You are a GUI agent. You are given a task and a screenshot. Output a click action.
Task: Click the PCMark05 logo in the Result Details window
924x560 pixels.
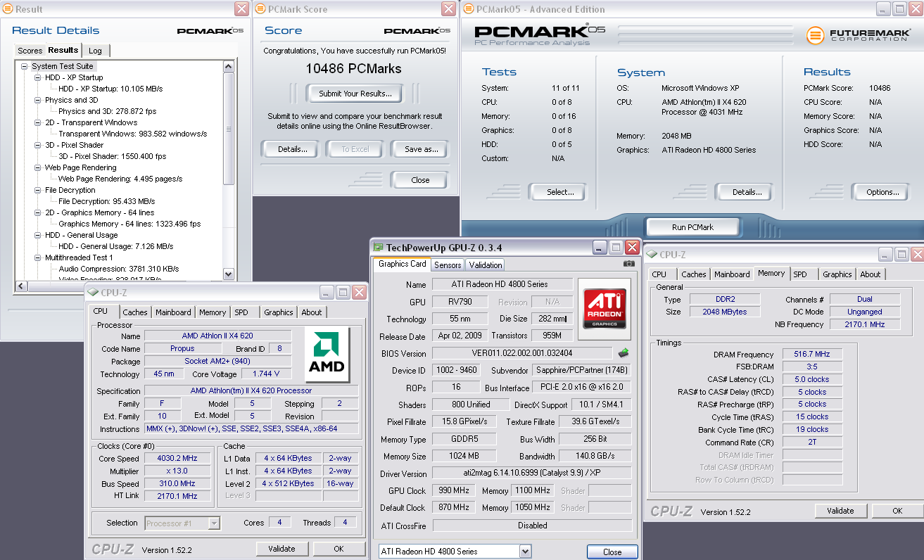tap(210, 31)
